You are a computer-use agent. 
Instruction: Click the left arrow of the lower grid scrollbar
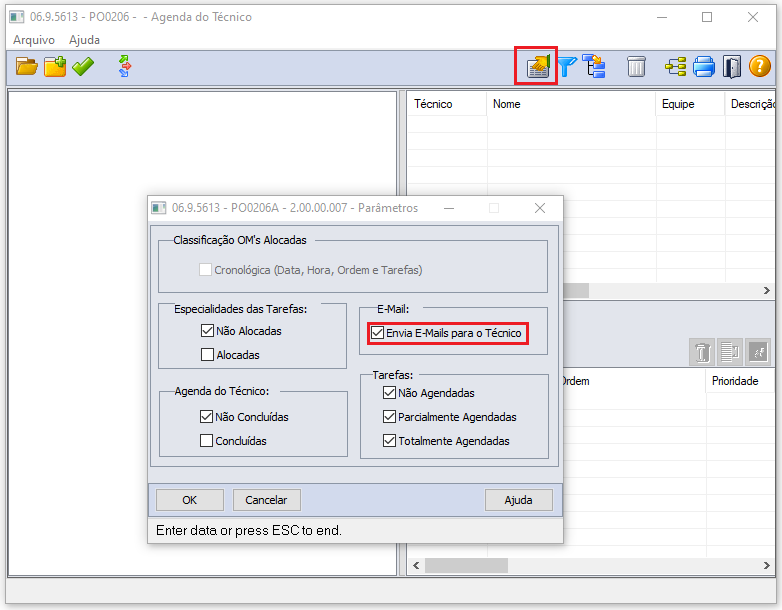[416, 566]
